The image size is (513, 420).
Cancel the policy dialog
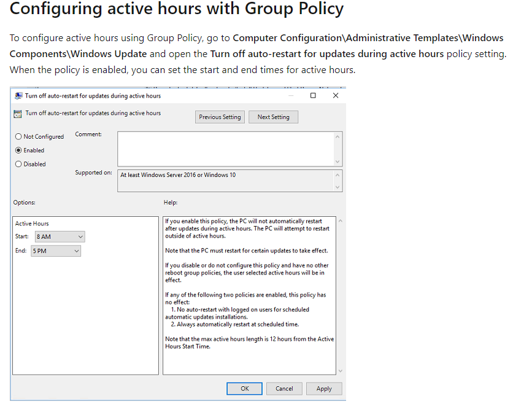pos(284,389)
